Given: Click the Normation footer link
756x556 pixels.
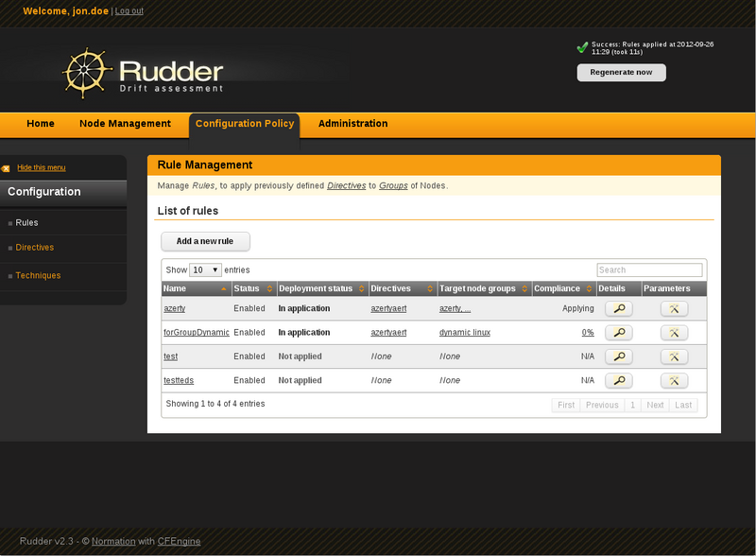Looking at the screenshot, I should (x=113, y=542).
